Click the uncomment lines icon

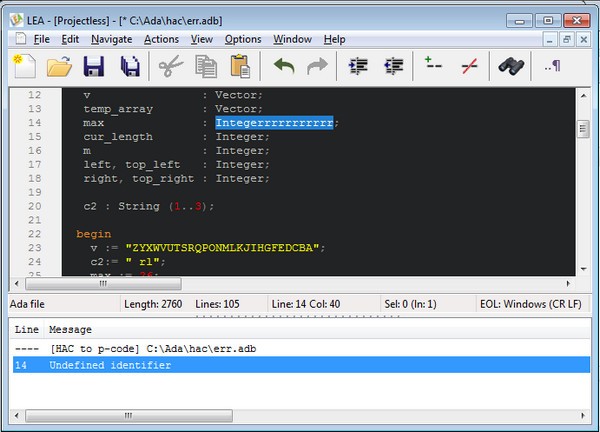coord(468,66)
